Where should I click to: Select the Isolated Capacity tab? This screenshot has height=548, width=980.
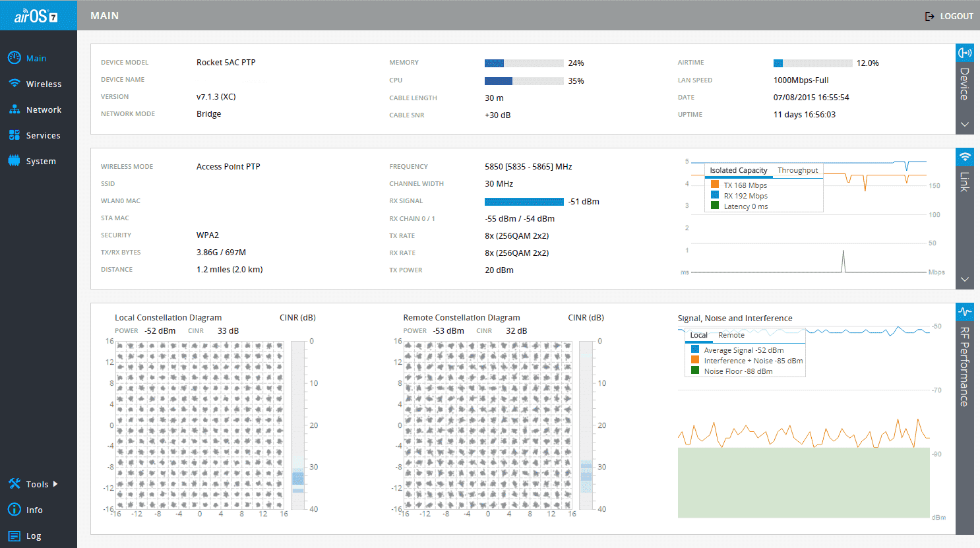point(738,170)
